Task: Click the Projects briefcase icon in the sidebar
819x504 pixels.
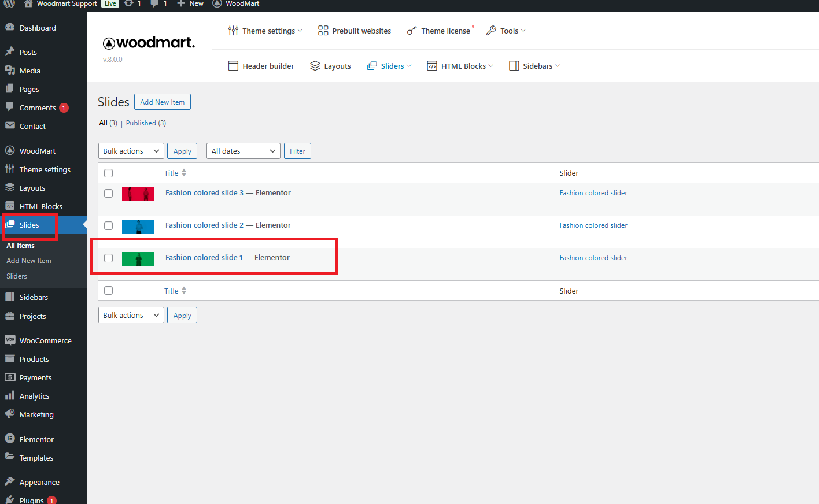Action: click(10, 316)
